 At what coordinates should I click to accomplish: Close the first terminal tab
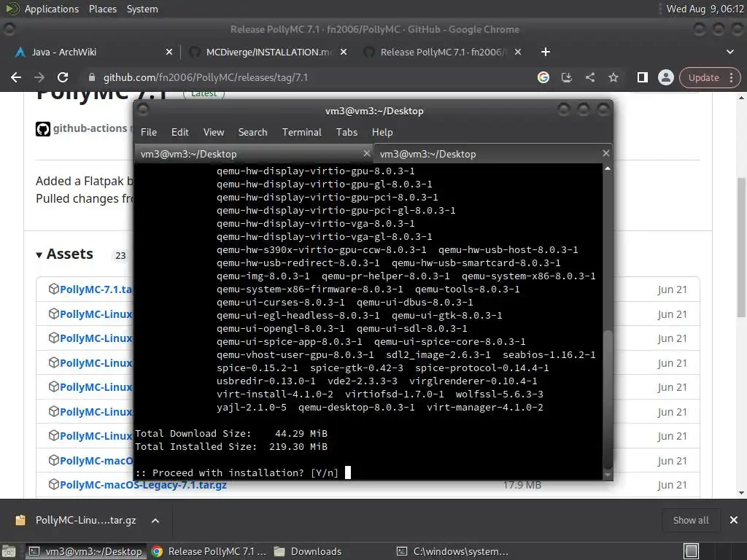pyautogui.click(x=366, y=153)
